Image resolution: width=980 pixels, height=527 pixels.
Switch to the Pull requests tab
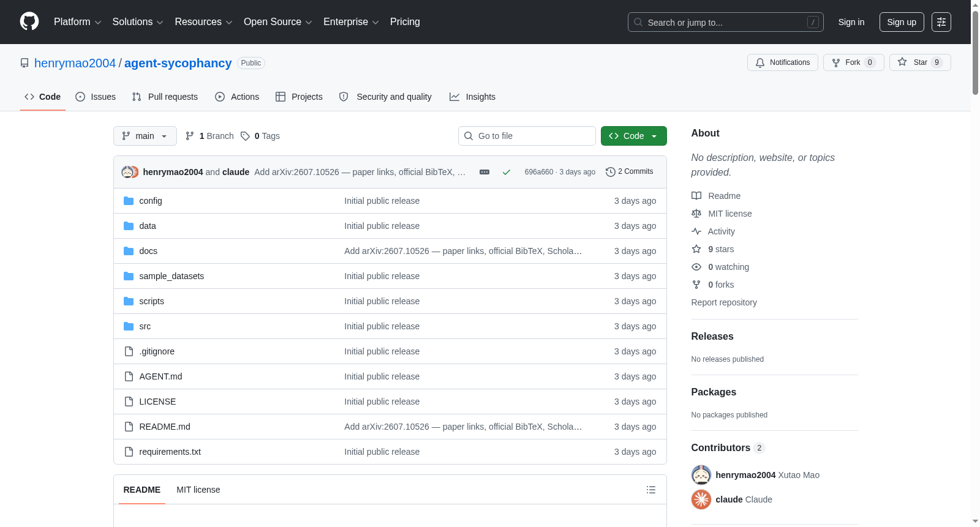165,97
